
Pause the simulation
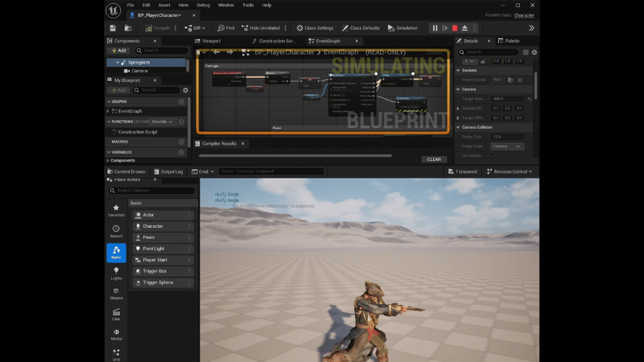435,28
